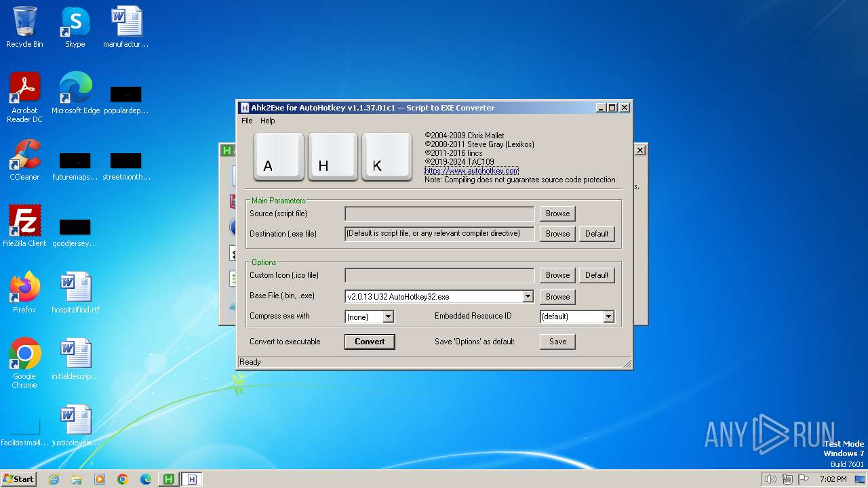
Task: Select the hospitalfind.rtf desktop file
Action: (75, 293)
